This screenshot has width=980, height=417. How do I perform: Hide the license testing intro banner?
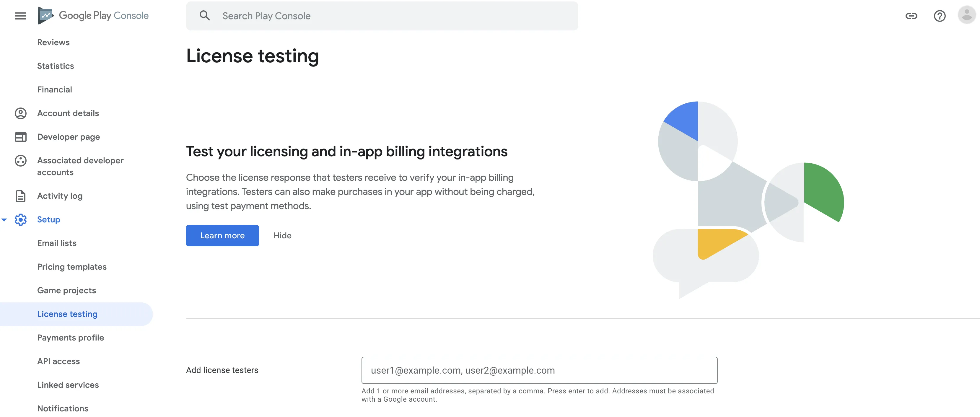[x=282, y=235]
